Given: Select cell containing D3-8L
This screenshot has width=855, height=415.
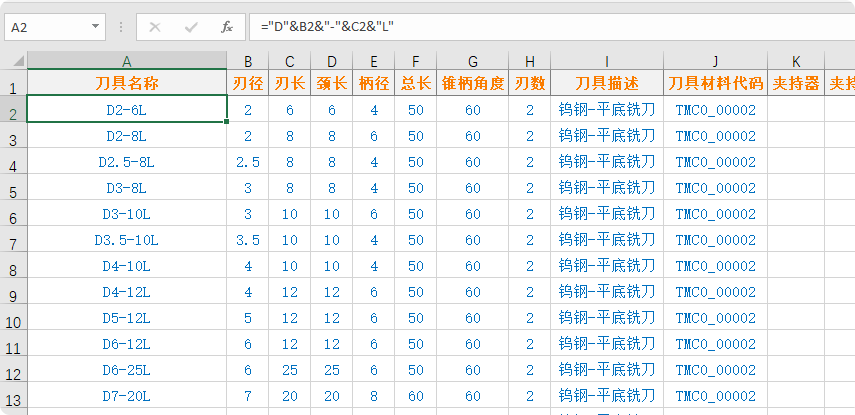Looking at the screenshot, I should (127, 187).
